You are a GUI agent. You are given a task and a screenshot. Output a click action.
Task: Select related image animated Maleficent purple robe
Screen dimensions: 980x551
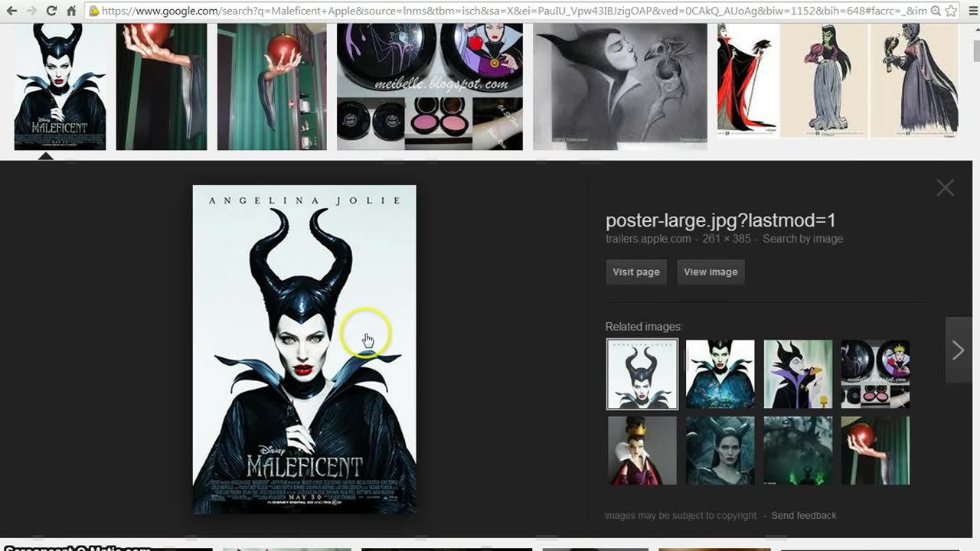[798, 374]
